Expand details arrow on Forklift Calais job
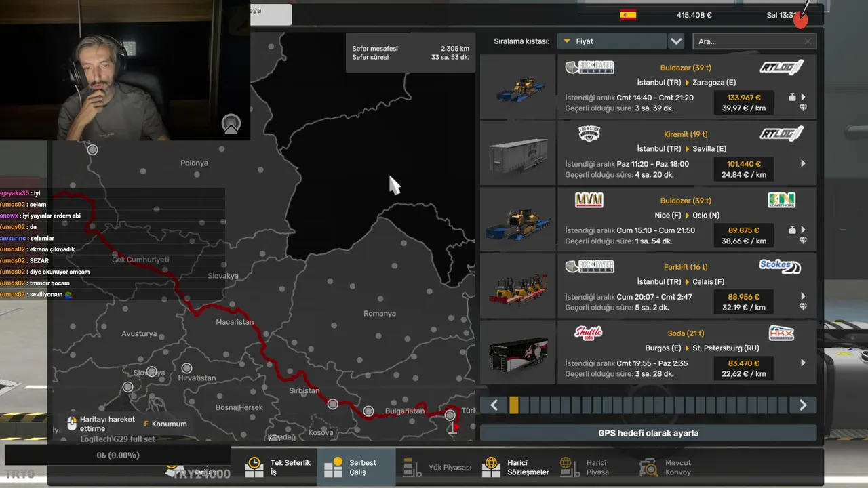Screen dimensions: 868x488 pos(803,296)
